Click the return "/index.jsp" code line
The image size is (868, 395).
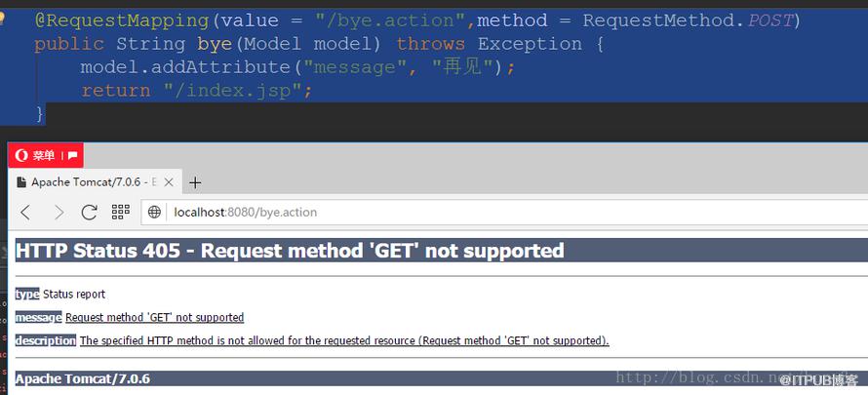point(196,91)
